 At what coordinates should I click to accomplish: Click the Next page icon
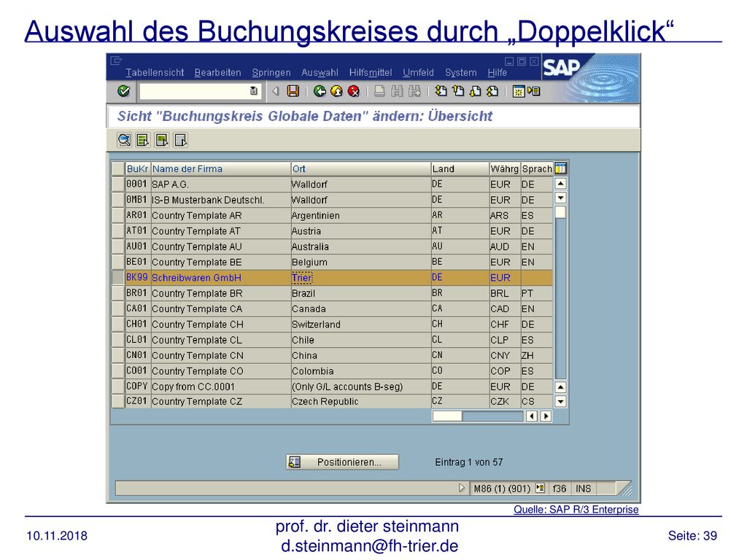475,91
